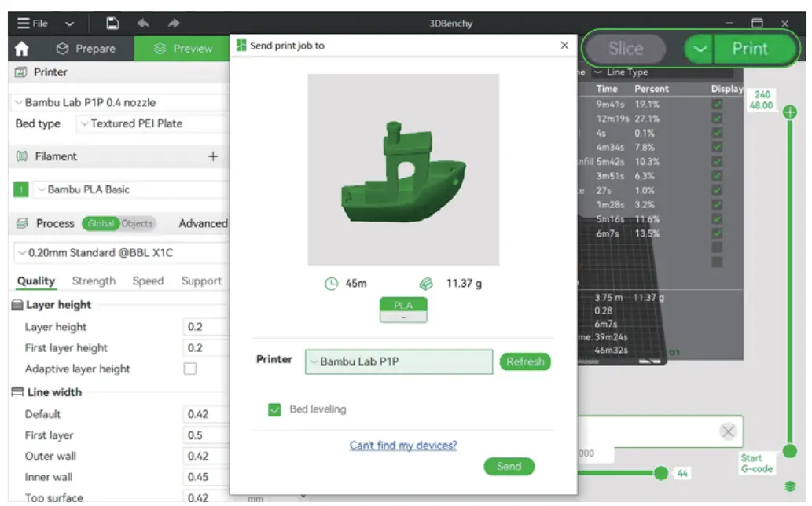812x506 pixels.
Task: Select the Global process toggle
Action: 101,223
